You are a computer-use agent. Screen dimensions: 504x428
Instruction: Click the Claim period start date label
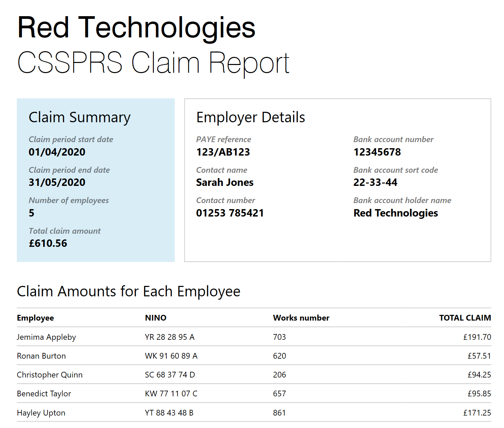click(x=71, y=139)
